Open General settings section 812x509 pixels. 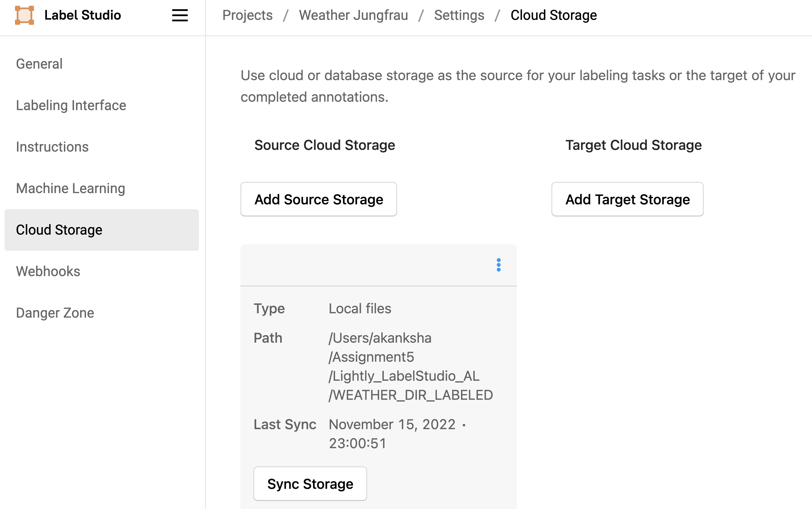pos(102,64)
